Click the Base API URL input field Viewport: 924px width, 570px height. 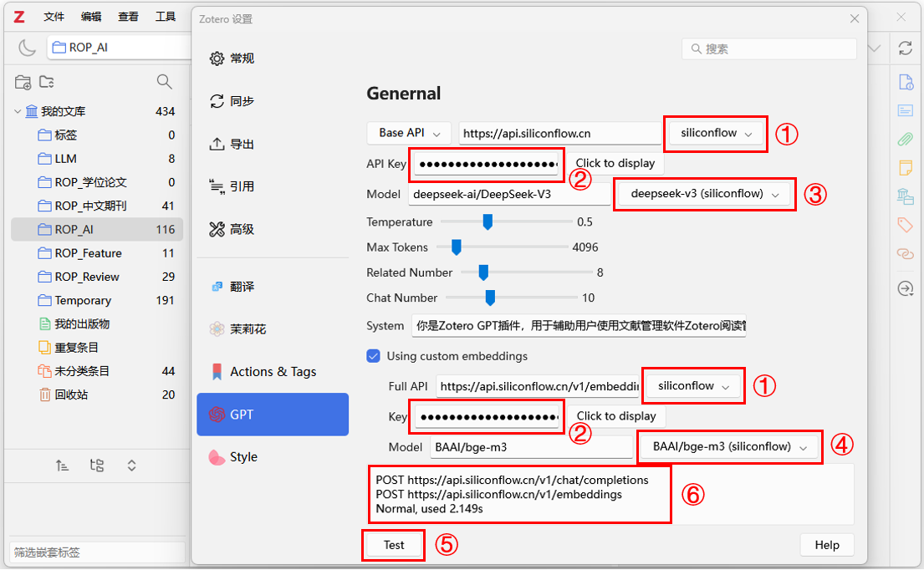click(x=559, y=134)
